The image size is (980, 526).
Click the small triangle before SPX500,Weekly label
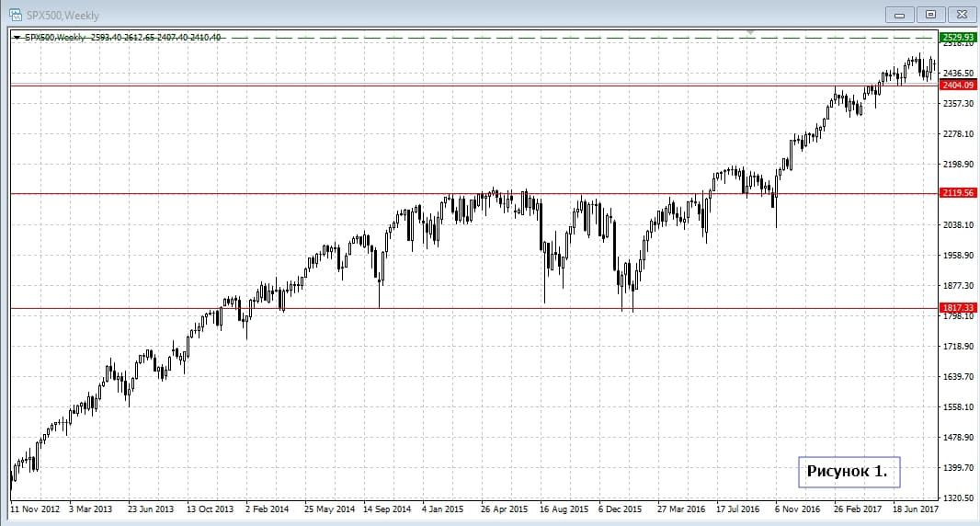click(16, 38)
